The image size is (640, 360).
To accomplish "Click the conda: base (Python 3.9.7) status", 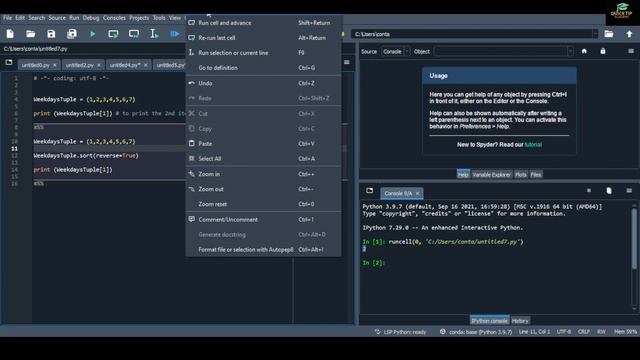I will 476,332.
